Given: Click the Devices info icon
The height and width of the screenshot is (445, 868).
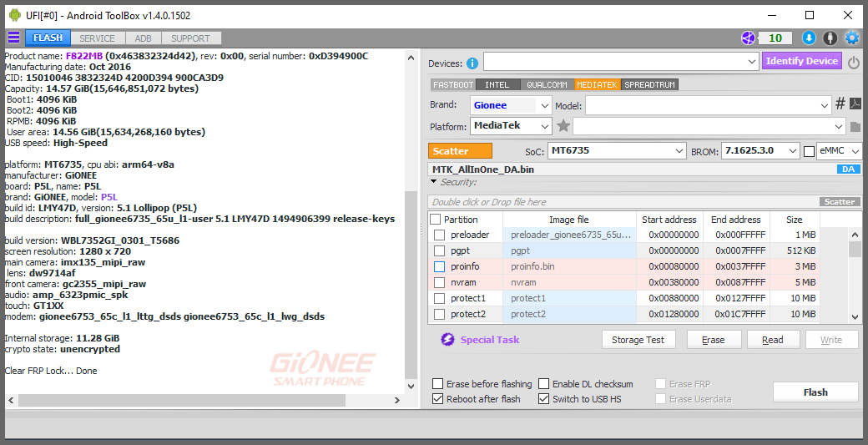Looking at the screenshot, I should [x=472, y=63].
